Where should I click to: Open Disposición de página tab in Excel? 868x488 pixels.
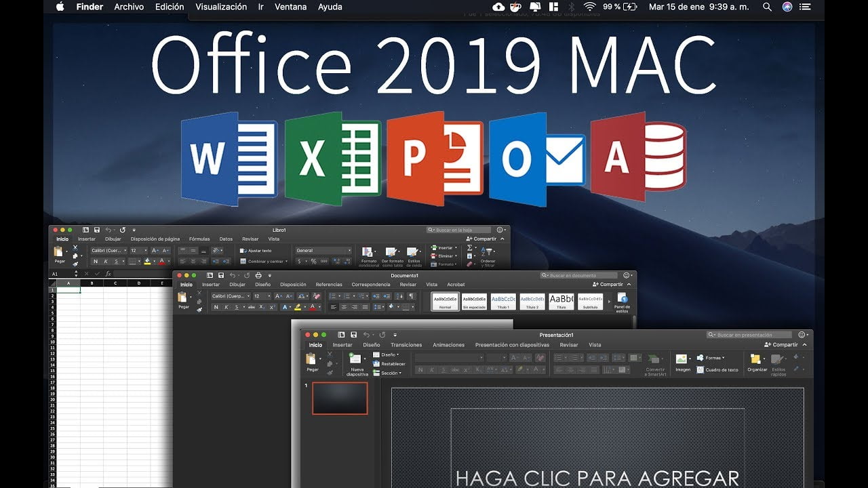click(155, 239)
